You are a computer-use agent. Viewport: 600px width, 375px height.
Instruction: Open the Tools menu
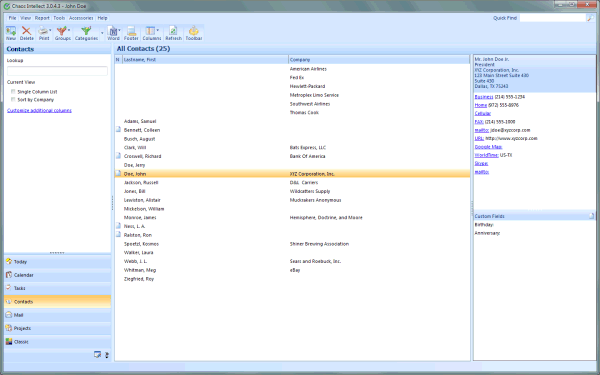[59, 18]
